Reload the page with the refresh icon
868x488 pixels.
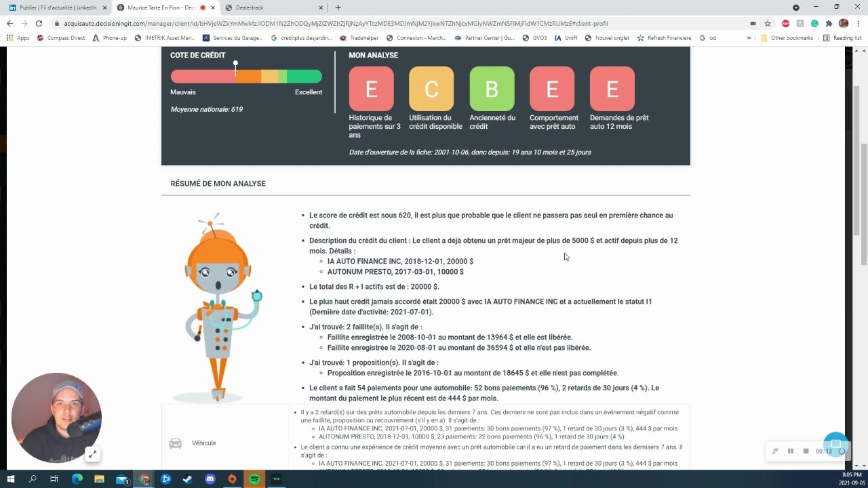(x=39, y=23)
